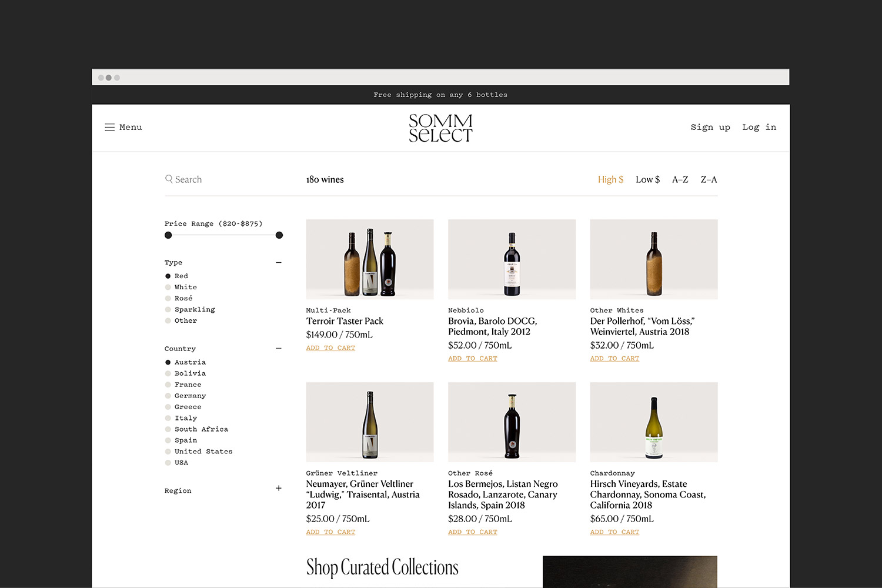Viewport: 882px width, 588px height.
Task: Click the search magnifying glass icon
Action: pos(169,179)
